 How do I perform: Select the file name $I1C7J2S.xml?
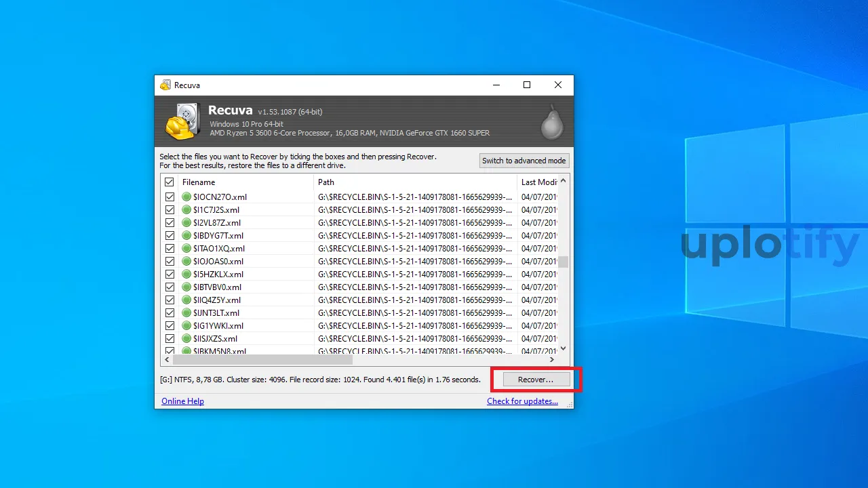click(216, 210)
